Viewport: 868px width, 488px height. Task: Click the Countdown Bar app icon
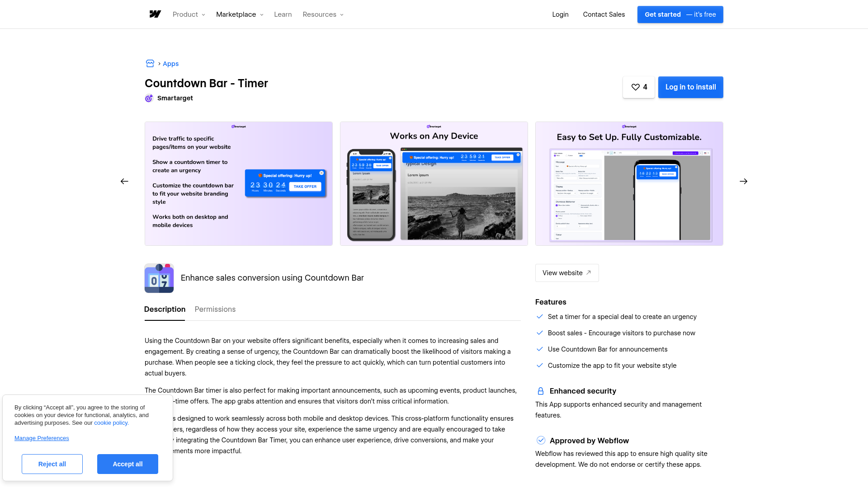pos(159,278)
